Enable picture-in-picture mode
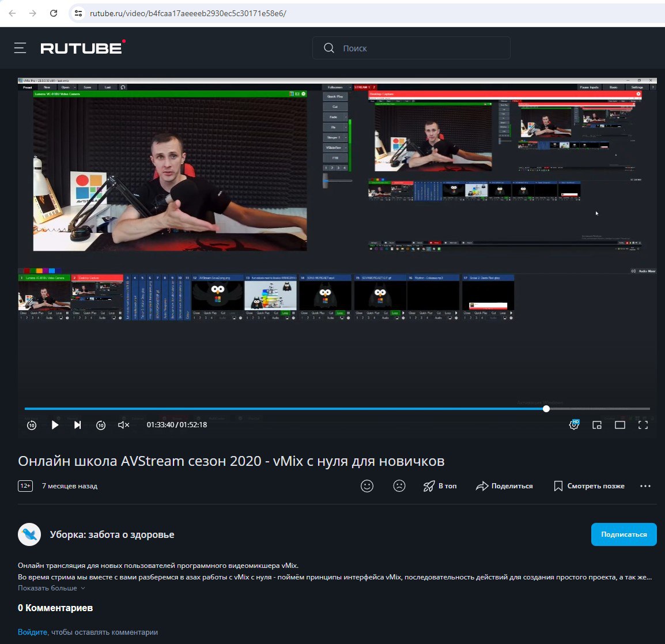Screen dimensions: 665x644 pos(597,425)
